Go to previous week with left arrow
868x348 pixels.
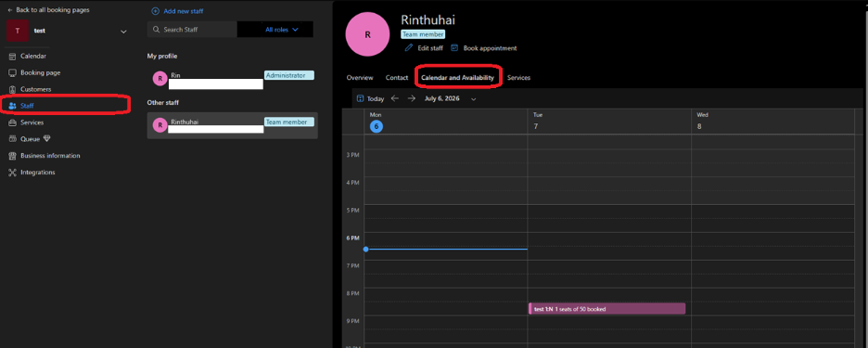[395, 98]
